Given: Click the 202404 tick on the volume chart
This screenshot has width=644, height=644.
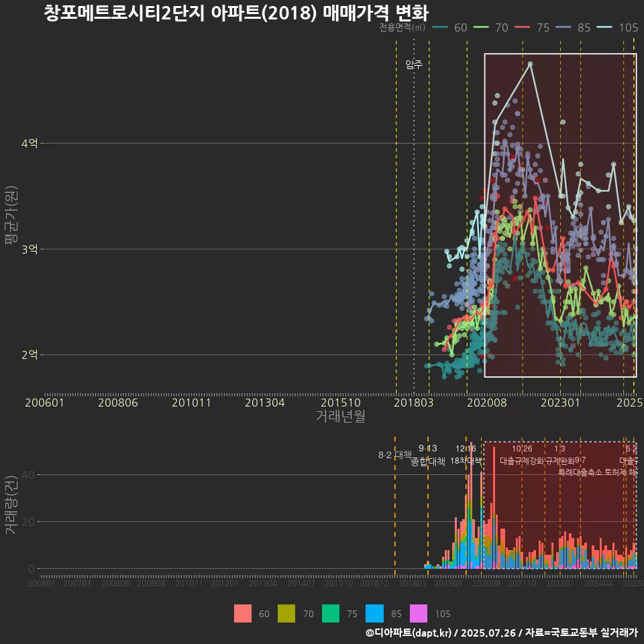Looking at the screenshot, I should (598, 583).
